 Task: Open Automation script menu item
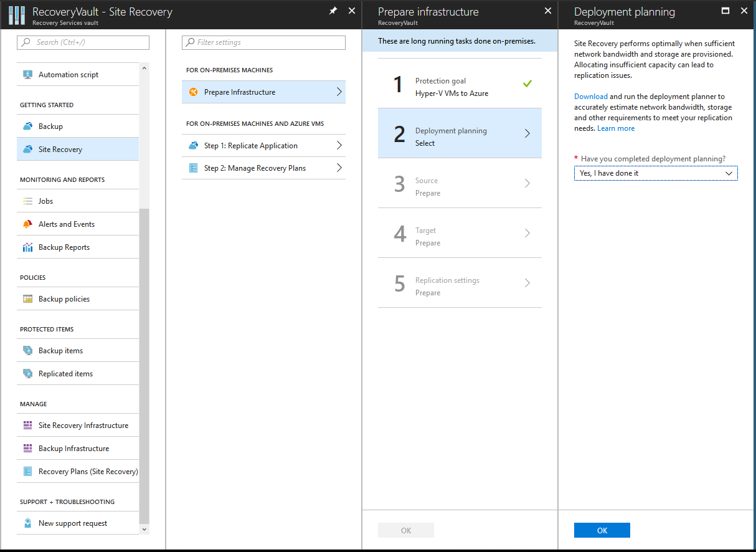(78, 75)
